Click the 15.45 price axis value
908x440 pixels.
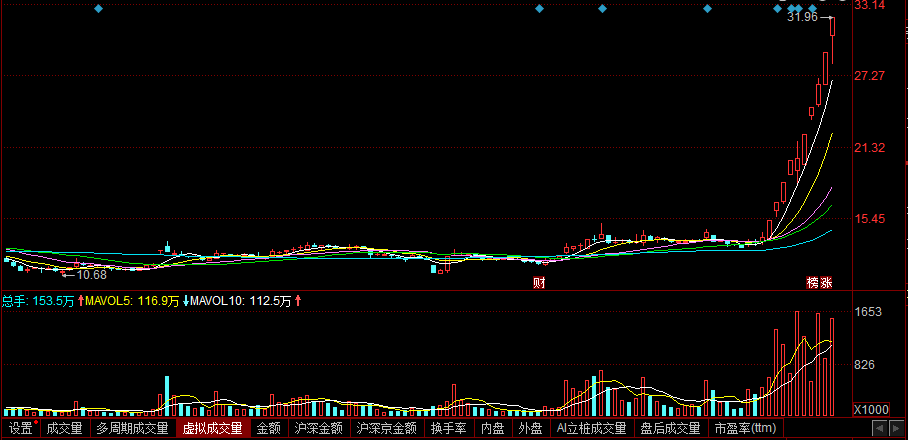[x=869, y=219]
